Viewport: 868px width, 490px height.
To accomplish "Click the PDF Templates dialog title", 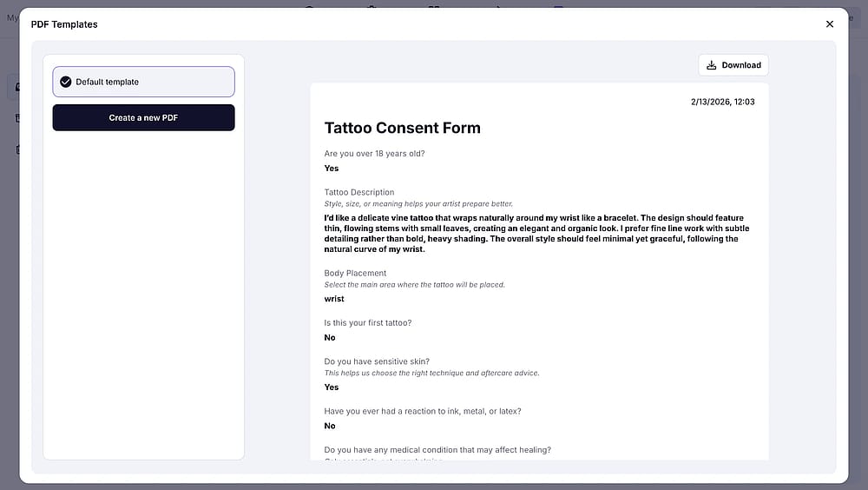I will [64, 24].
